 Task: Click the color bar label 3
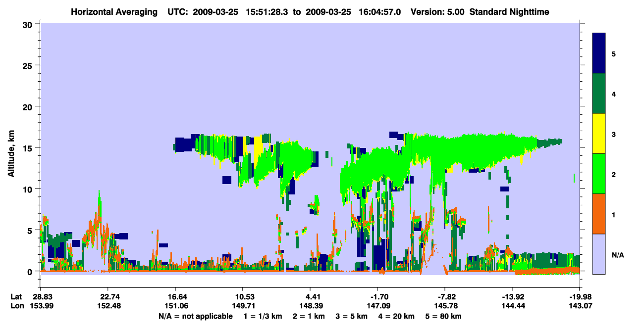point(614,134)
